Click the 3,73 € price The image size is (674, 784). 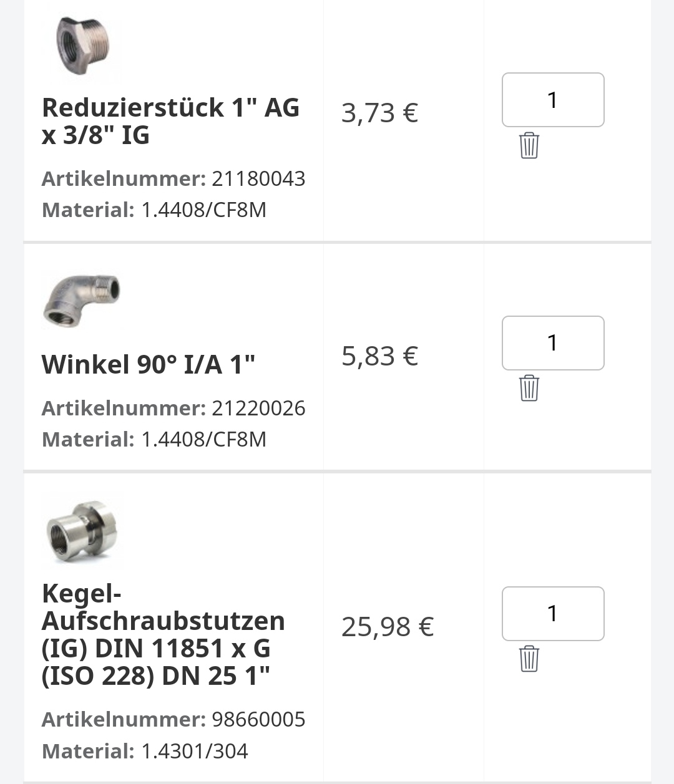point(379,113)
